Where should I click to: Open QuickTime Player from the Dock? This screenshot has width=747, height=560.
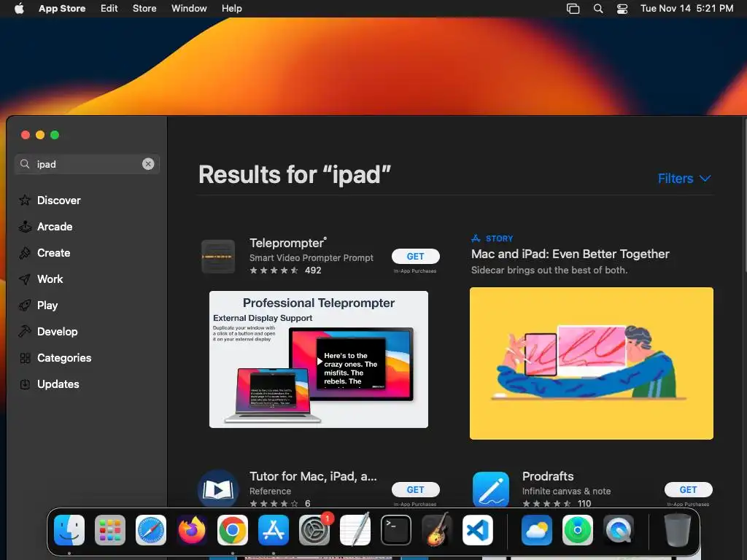pyautogui.click(x=619, y=530)
